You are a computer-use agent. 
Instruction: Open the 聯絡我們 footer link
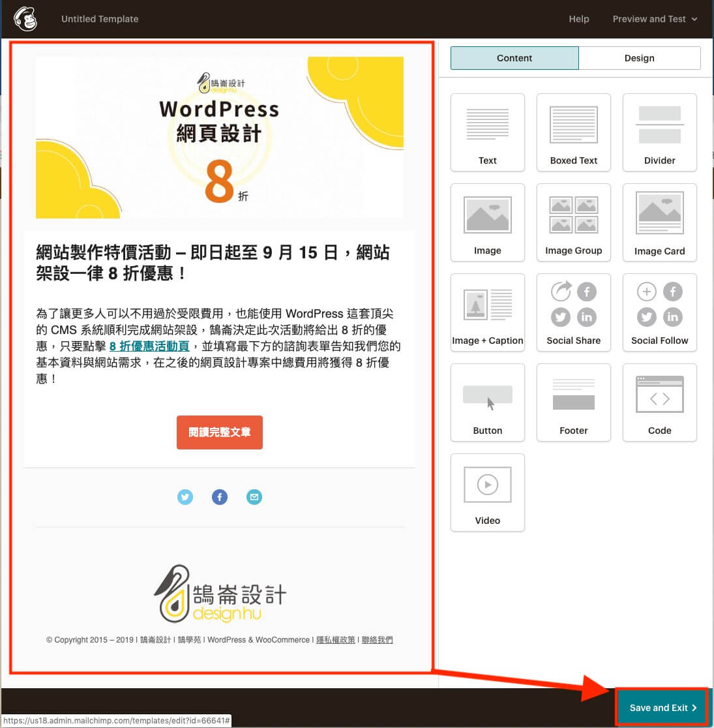pyautogui.click(x=377, y=640)
